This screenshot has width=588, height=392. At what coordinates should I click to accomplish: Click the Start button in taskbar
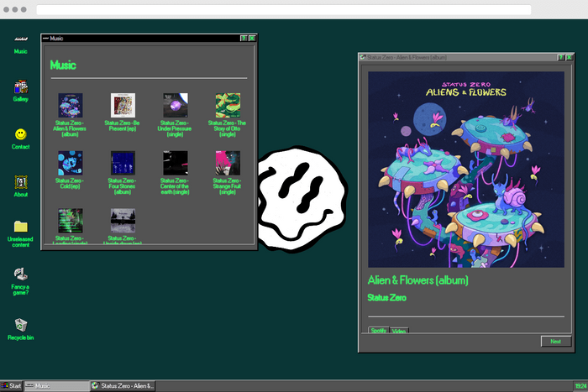11,385
